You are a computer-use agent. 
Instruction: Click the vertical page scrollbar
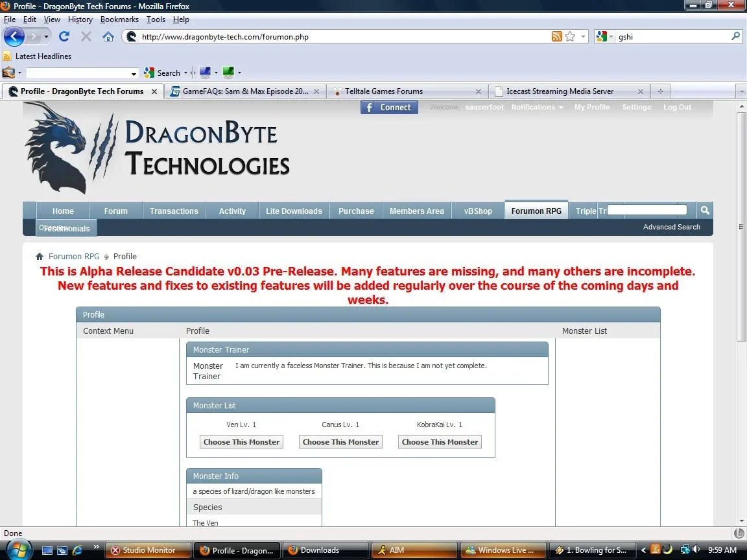coord(741,227)
